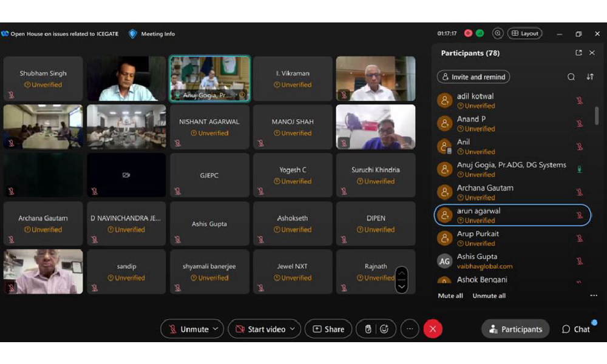Toggle the Participants panel tab

(515, 329)
